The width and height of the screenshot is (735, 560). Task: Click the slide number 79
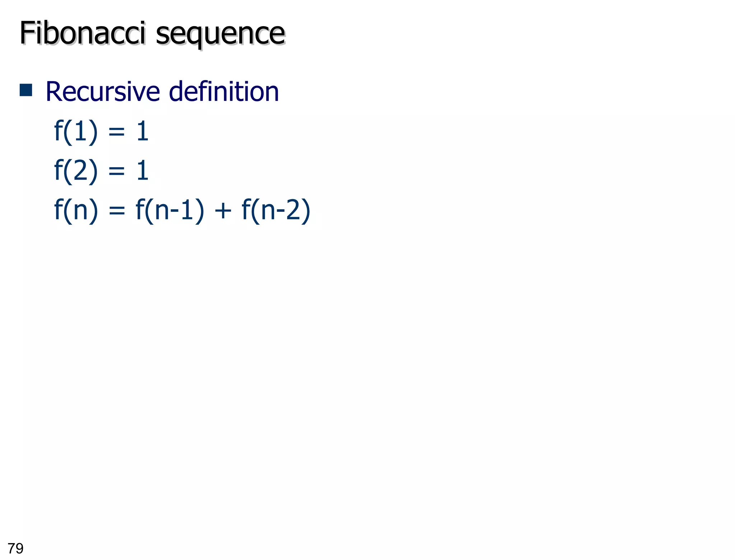click(15, 549)
